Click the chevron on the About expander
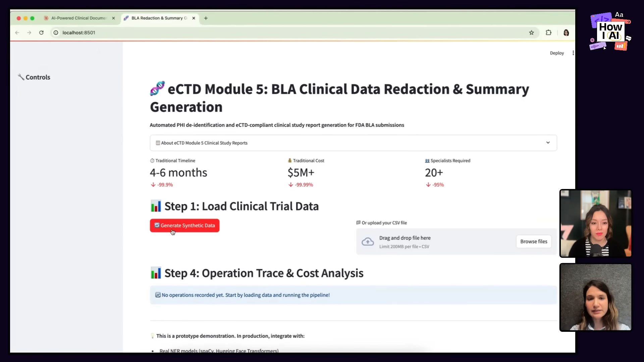Image resolution: width=644 pixels, height=362 pixels. (548, 143)
